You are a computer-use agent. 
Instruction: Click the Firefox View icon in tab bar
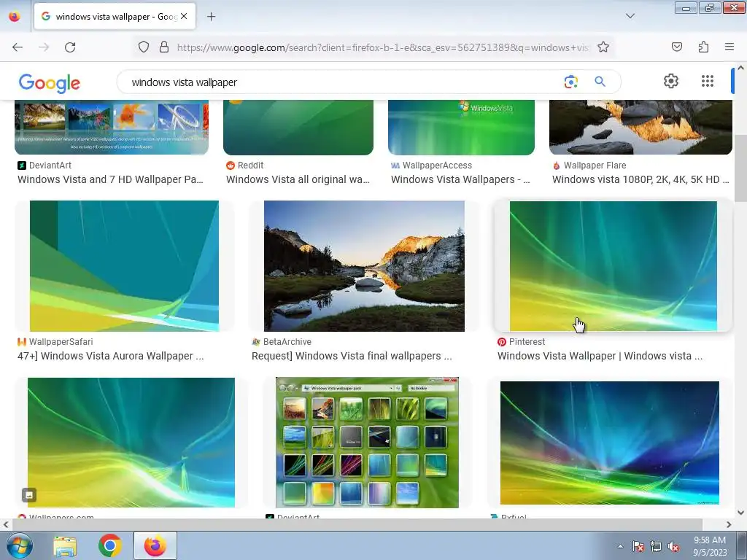pos(15,17)
